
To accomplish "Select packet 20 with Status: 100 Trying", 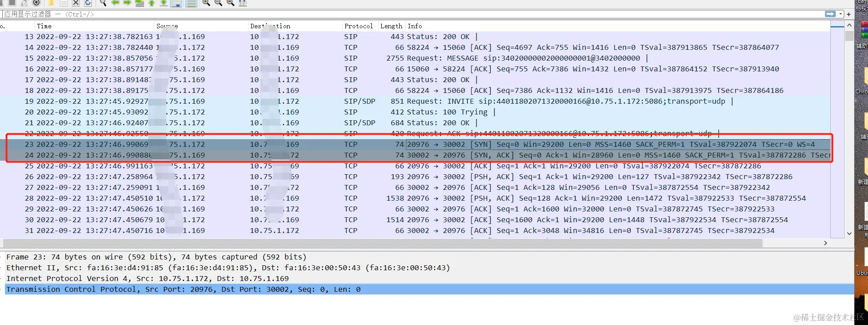I will pos(415,112).
